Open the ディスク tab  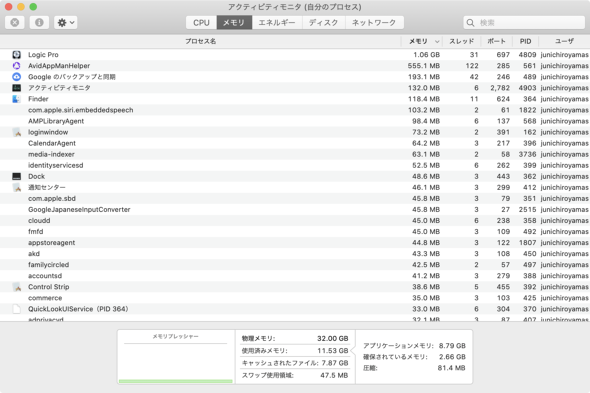coord(324,23)
